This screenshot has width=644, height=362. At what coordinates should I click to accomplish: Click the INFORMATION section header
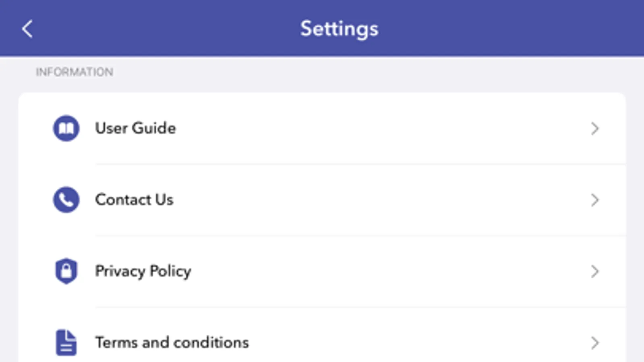coord(75,72)
